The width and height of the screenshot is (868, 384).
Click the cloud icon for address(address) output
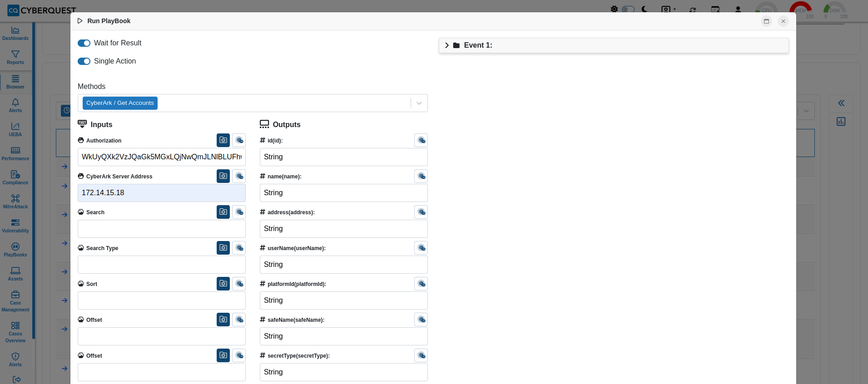pyautogui.click(x=421, y=212)
